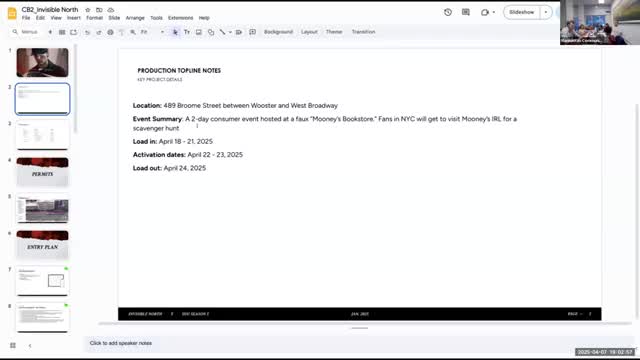
Task: Click to add speaker notes field
Action: (359, 343)
